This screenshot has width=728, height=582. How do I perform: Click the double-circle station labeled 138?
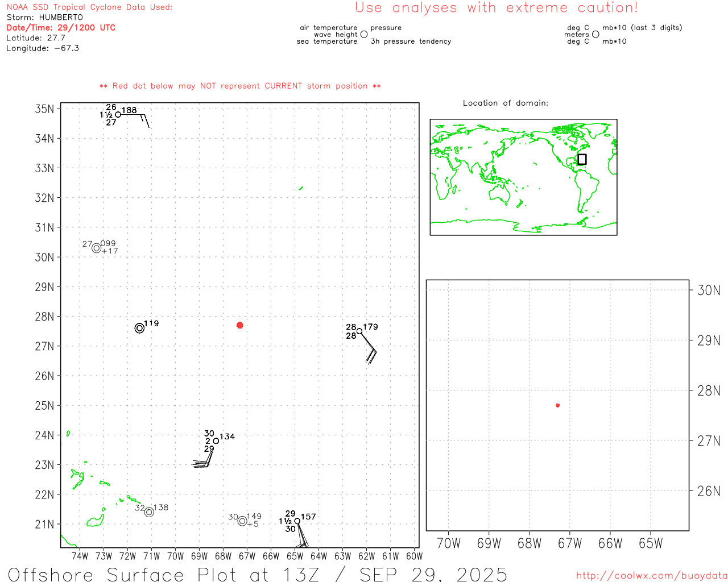click(149, 512)
